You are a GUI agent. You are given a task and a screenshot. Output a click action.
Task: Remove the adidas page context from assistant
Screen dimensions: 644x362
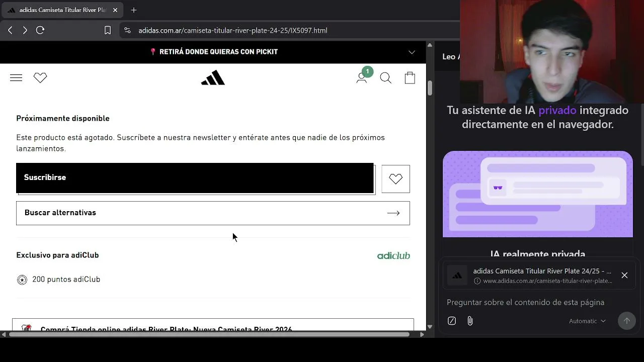click(x=624, y=275)
